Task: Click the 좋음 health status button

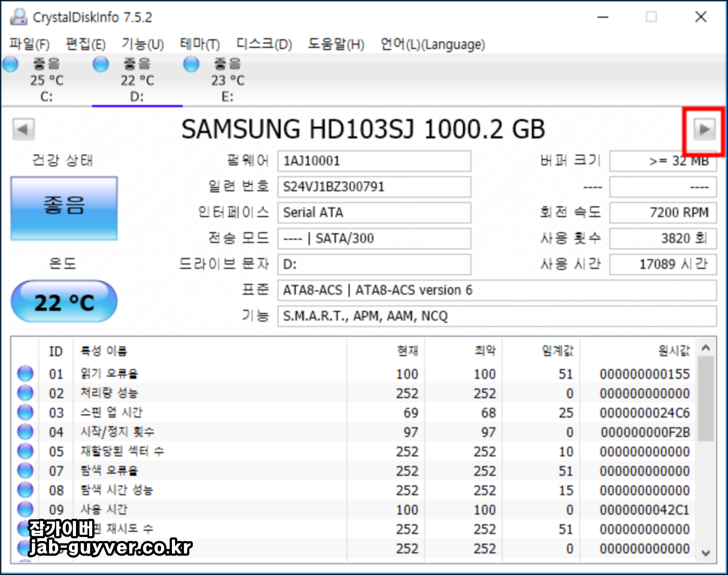Action: [x=64, y=208]
